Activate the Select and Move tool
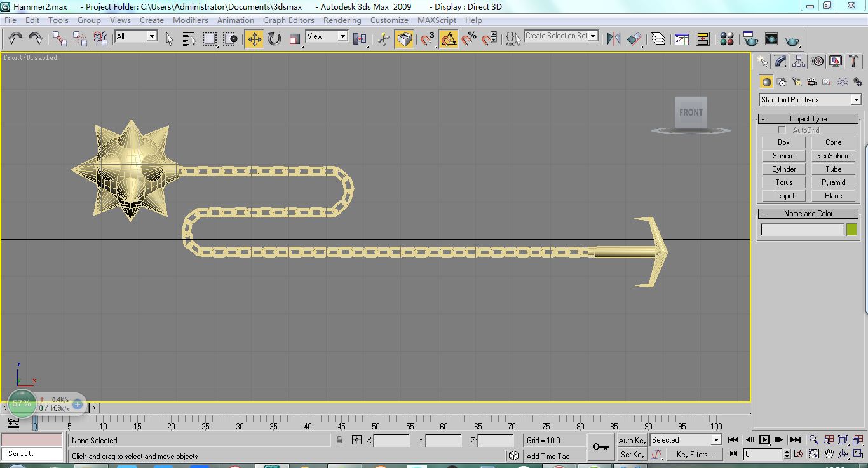 [254, 39]
